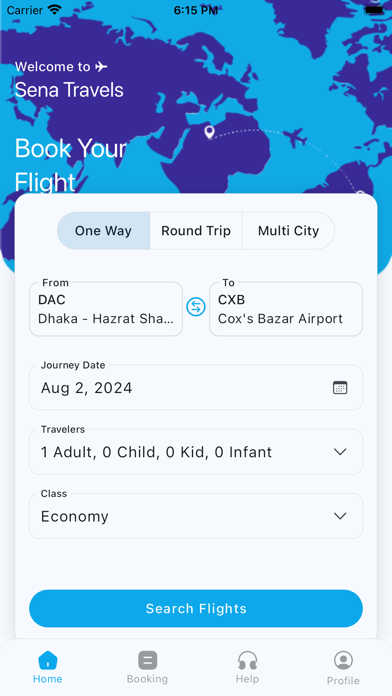The height and width of the screenshot is (696, 392).
Task: Open the Booking icon in bottom bar
Action: click(147, 660)
